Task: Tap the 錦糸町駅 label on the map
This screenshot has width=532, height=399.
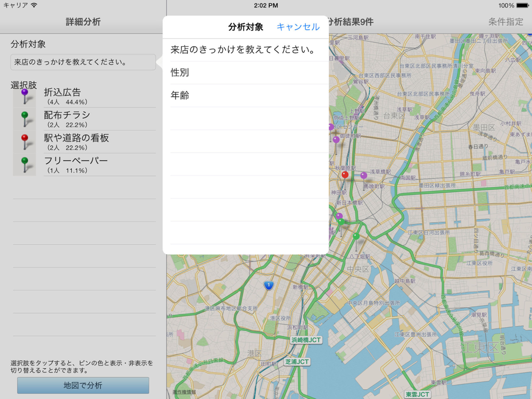Action: click(x=470, y=174)
